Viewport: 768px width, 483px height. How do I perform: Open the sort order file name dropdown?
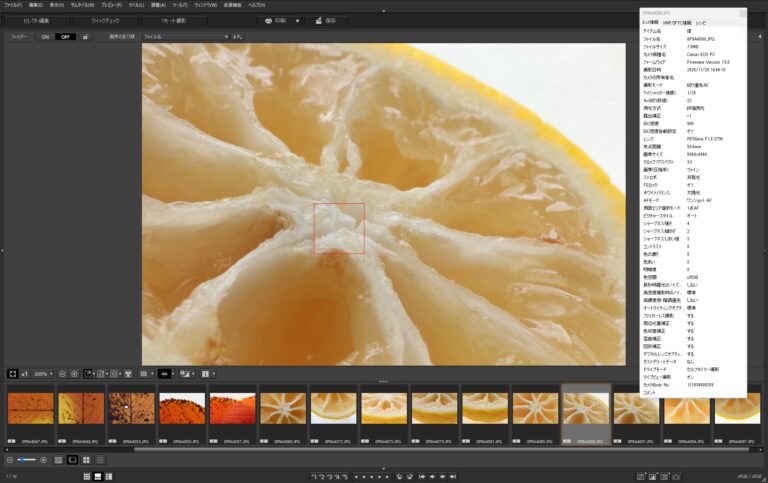pos(185,36)
